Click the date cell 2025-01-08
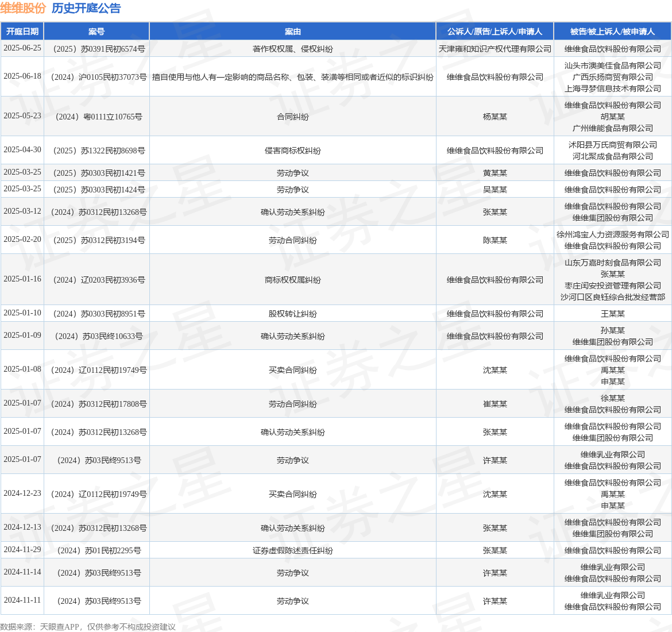The width and height of the screenshot is (672, 632). pos(22,369)
